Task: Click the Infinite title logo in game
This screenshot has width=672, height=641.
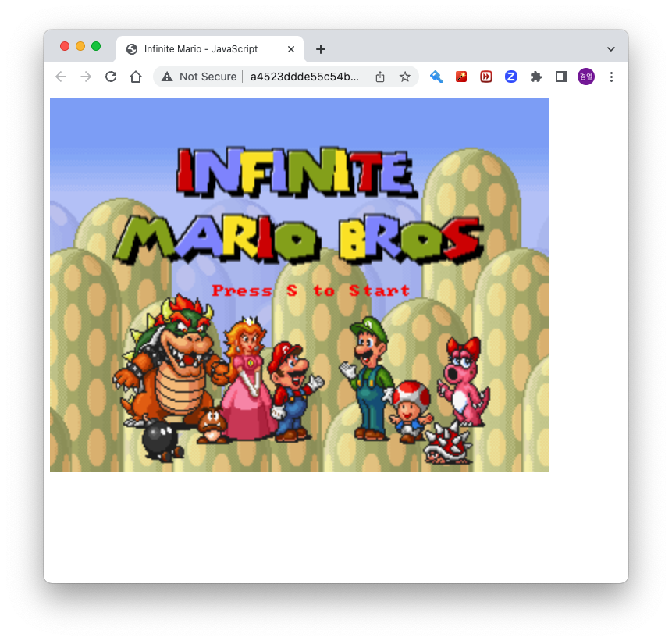Action: click(296, 172)
